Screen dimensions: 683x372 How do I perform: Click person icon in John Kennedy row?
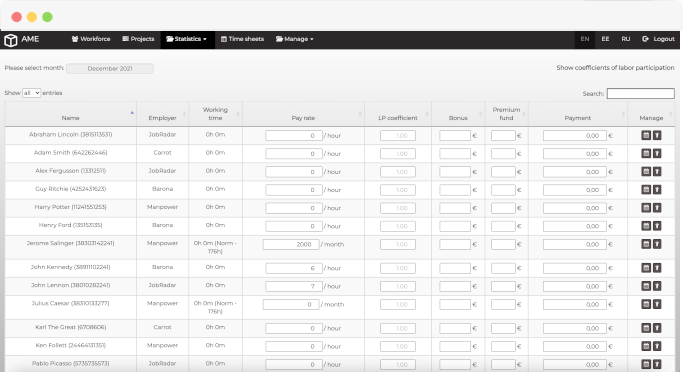tap(657, 268)
